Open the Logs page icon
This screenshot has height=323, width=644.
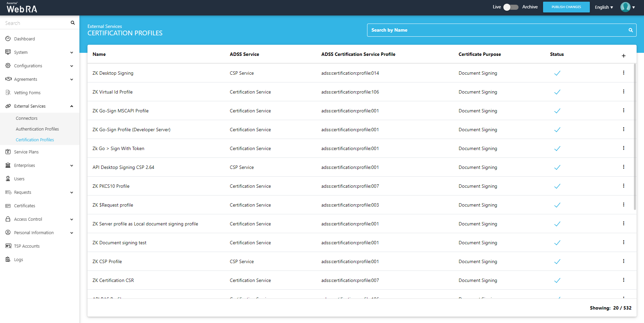tap(8, 259)
